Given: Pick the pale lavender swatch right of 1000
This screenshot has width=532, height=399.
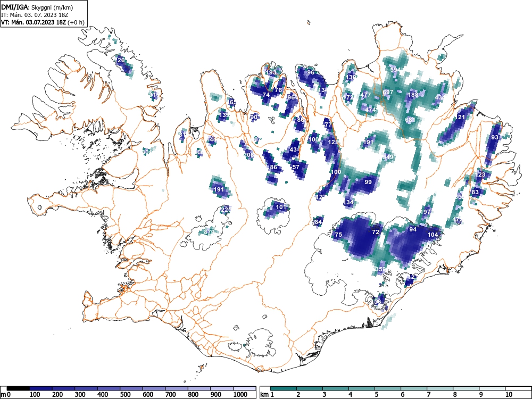Looking at the screenshot, I should [x=244, y=388].
